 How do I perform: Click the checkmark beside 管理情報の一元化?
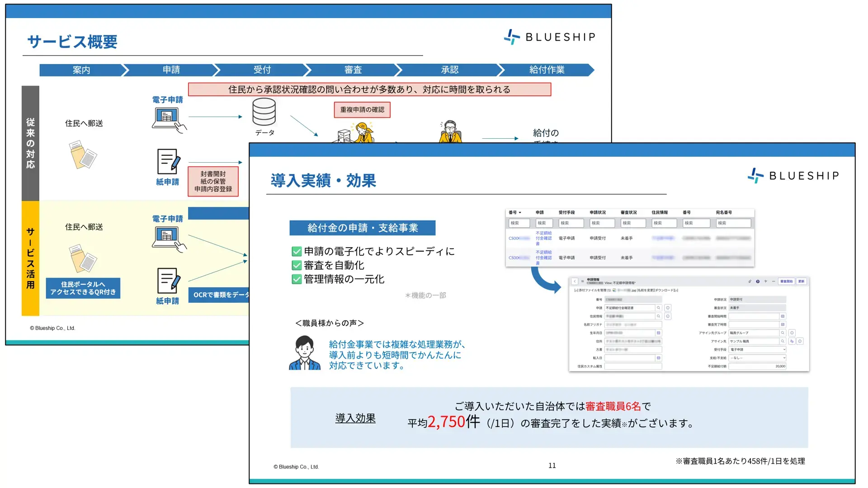pos(297,280)
